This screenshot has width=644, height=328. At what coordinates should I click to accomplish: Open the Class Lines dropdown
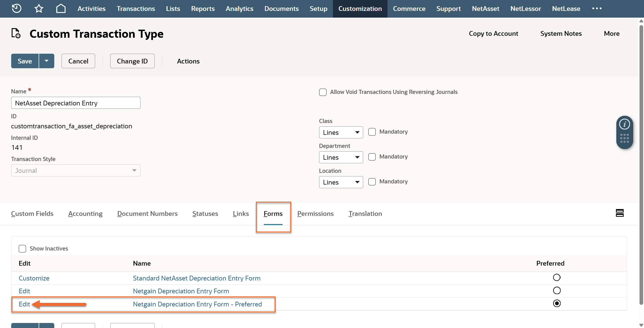[x=341, y=133]
